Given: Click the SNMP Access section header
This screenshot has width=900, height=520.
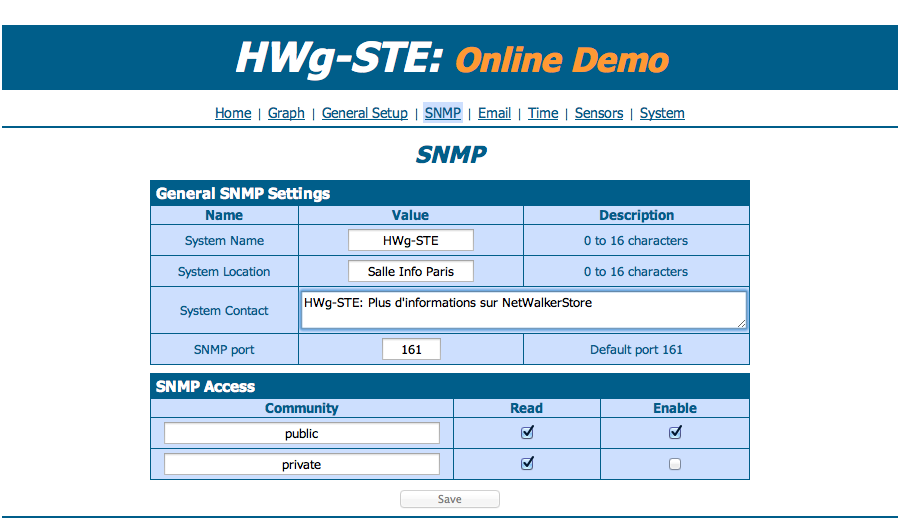Looking at the screenshot, I should click(450, 386).
